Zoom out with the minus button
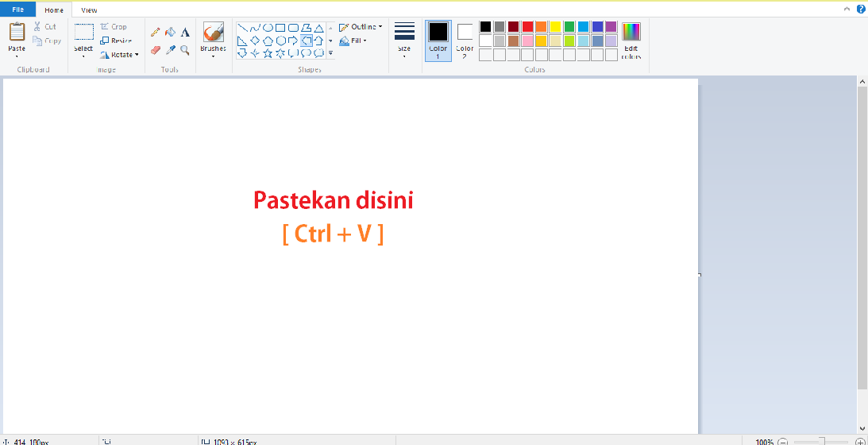The image size is (868, 445). pos(783,442)
